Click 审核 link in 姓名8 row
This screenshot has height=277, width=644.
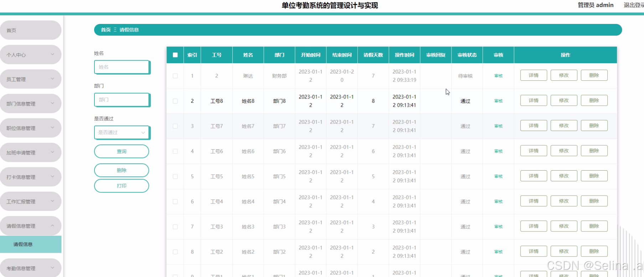(498, 101)
